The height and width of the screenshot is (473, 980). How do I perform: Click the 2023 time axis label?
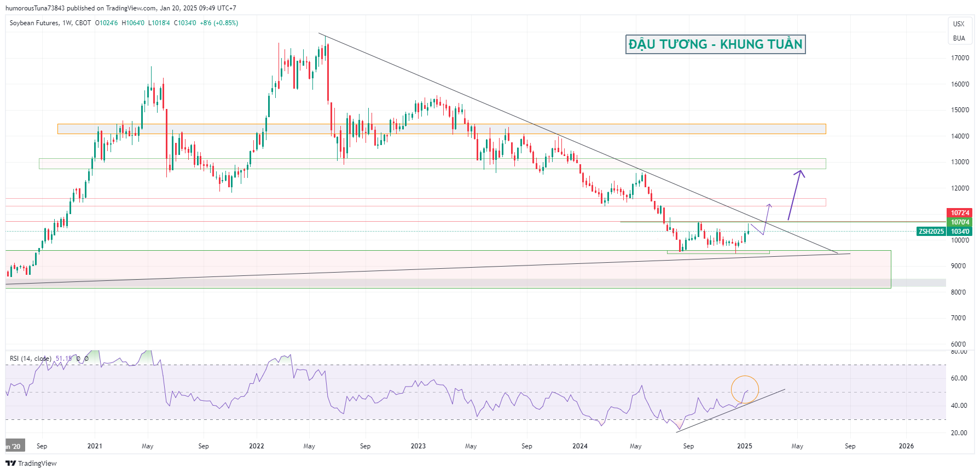[418, 446]
